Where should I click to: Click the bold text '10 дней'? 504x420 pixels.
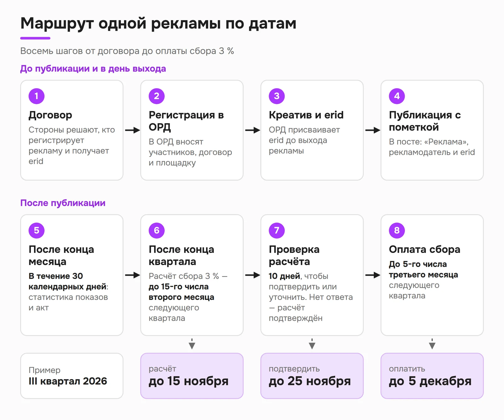click(x=284, y=276)
